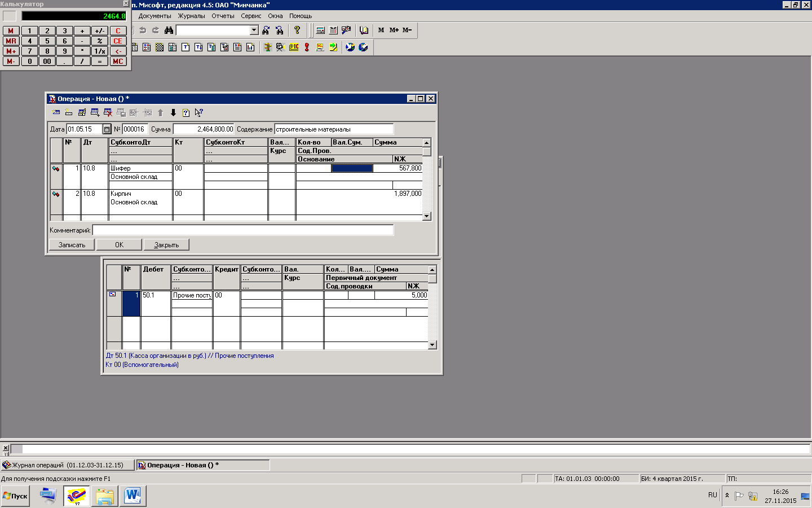Click the M memory toolbar button
The image size is (812, 508).
tap(381, 30)
